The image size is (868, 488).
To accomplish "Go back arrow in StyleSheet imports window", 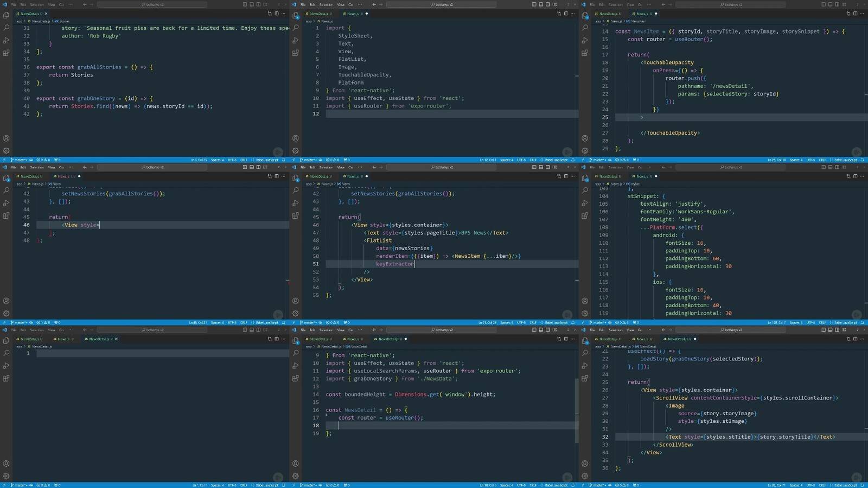I will [374, 4].
